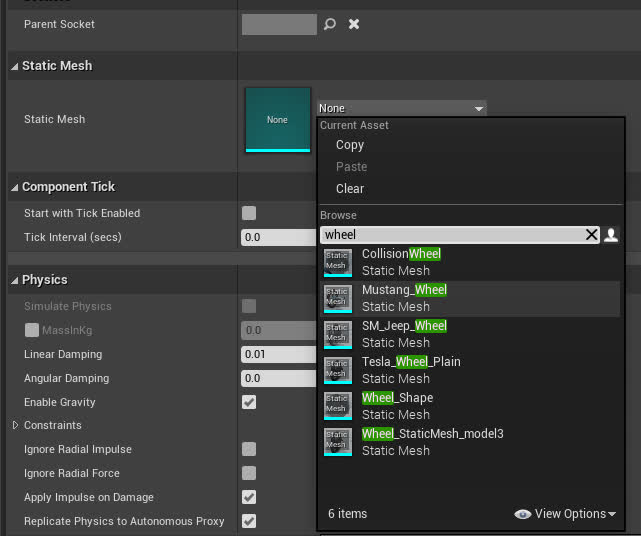Click the SM_Jeep_Wheel mesh icon
Screen dimensions: 641x536
pos(338,334)
